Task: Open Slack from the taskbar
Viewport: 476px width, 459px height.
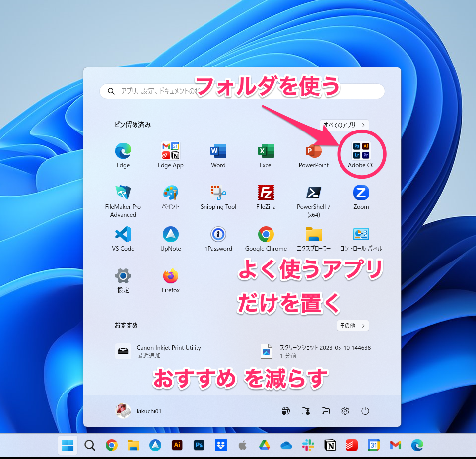Action: pos(308,445)
